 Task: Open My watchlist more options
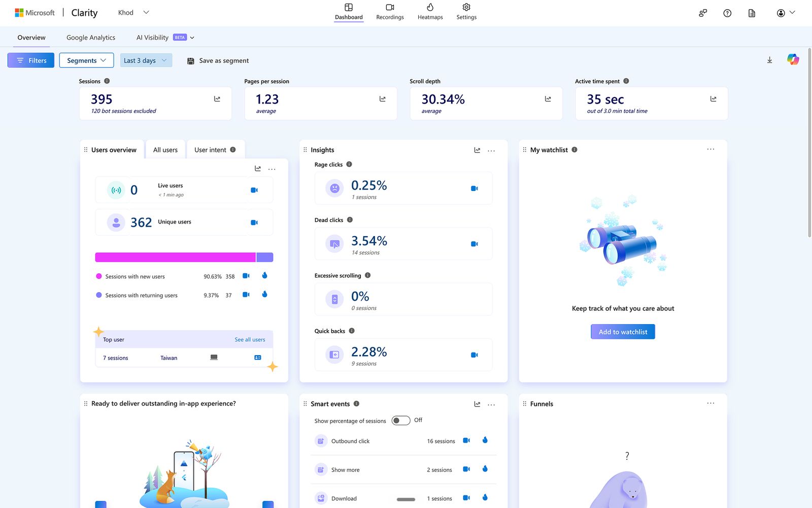710,149
